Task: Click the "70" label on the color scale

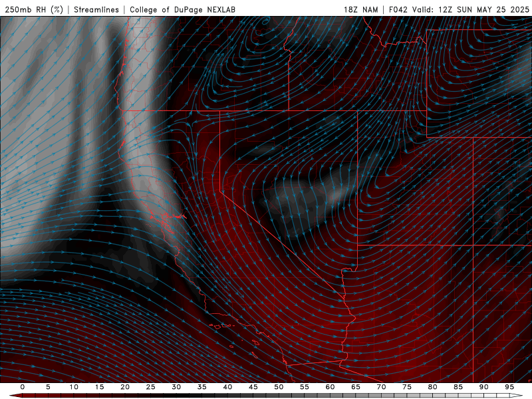Action: point(381,387)
